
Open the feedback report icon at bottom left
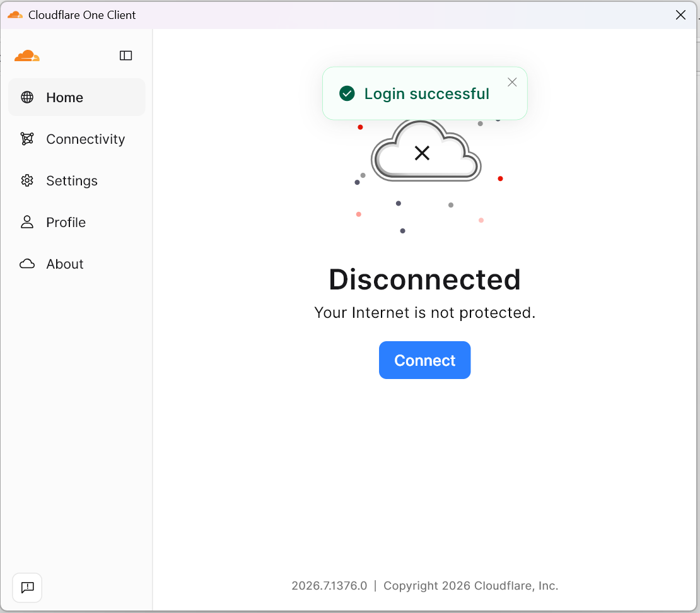pos(27,588)
